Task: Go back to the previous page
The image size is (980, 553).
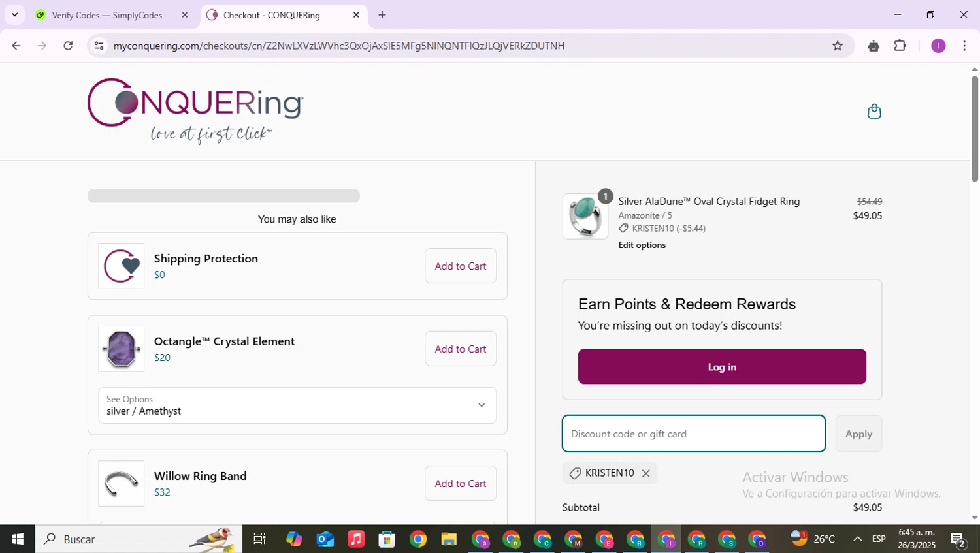Action: (16, 46)
